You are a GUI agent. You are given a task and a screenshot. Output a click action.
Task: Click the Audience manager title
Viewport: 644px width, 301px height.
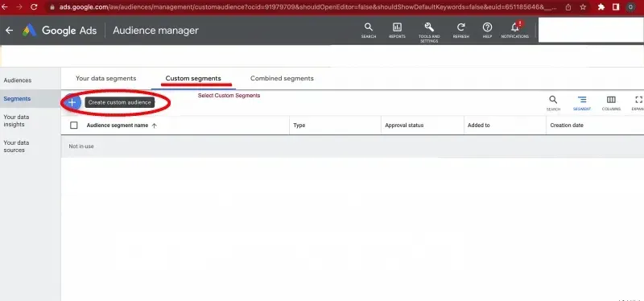point(155,31)
